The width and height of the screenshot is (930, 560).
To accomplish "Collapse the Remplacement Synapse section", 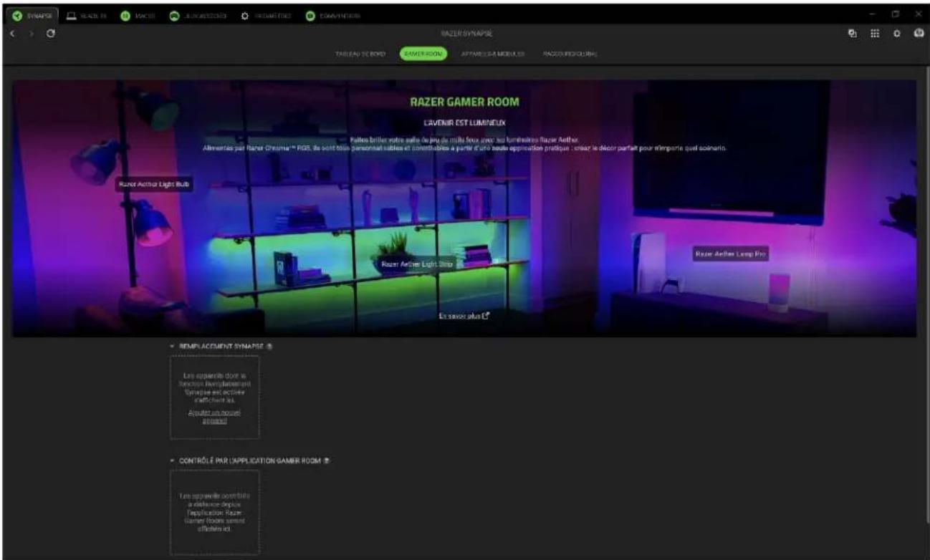I will click(173, 346).
